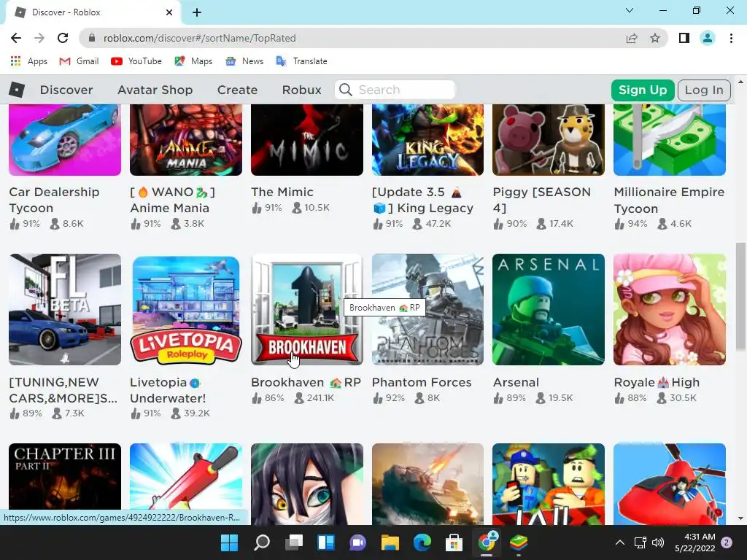Screen dimensions: 747x560
Task: Open Microsoft Store from taskbar
Action: click(x=454, y=542)
